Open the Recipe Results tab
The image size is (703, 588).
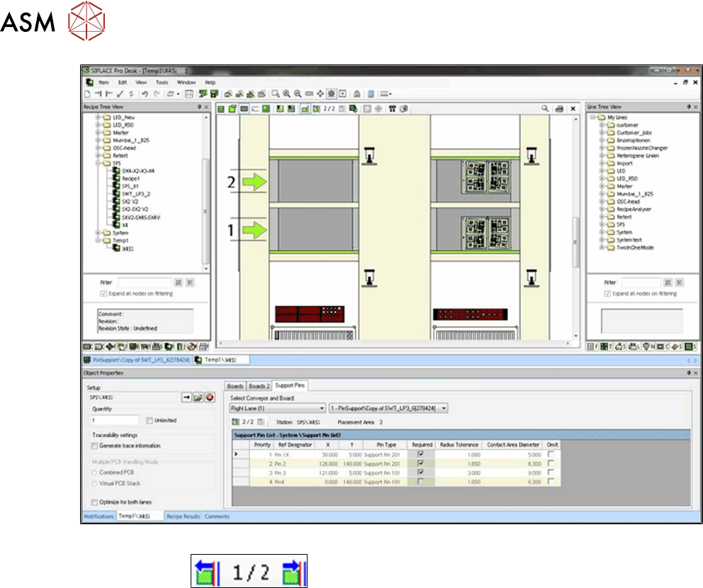click(184, 516)
